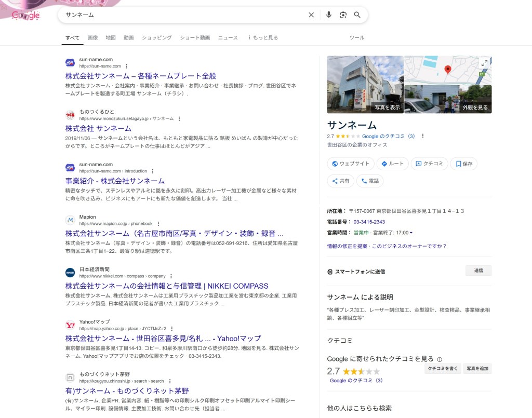Switch to the ニュース news tab

(x=228, y=38)
